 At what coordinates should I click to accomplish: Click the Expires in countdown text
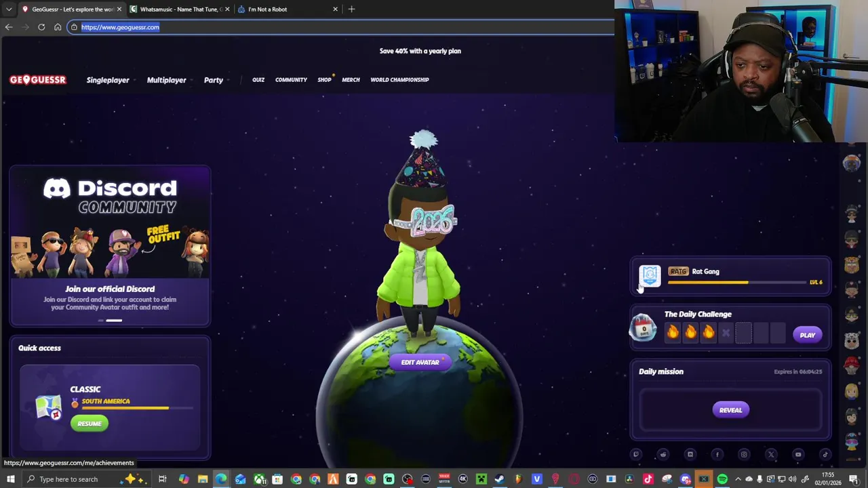click(x=797, y=372)
